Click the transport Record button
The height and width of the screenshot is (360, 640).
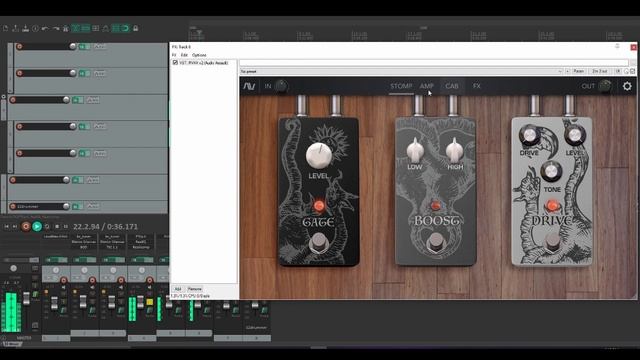(26, 227)
